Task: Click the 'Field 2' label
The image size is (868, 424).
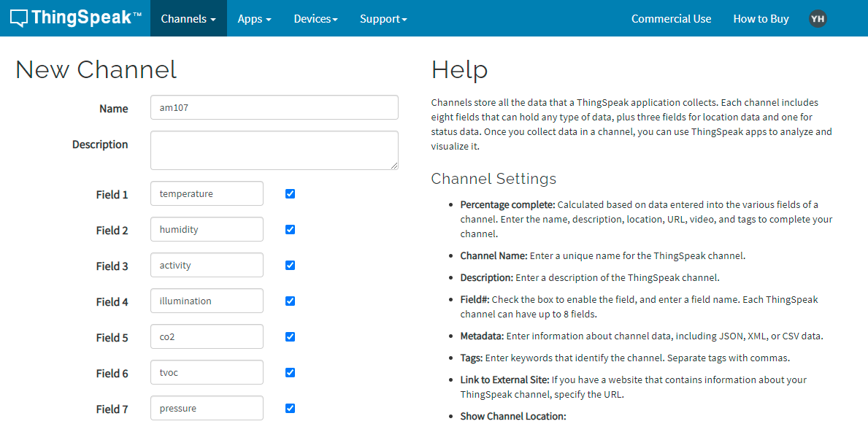Action: click(x=112, y=231)
